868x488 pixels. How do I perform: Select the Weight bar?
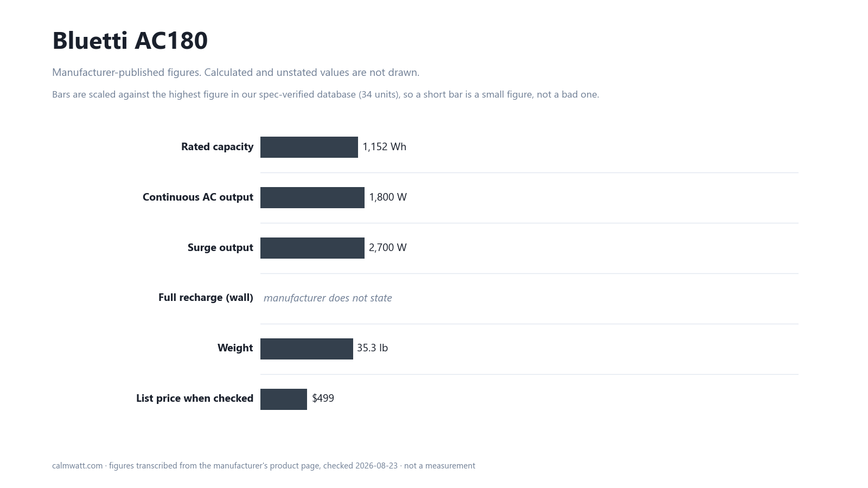(x=307, y=349)
